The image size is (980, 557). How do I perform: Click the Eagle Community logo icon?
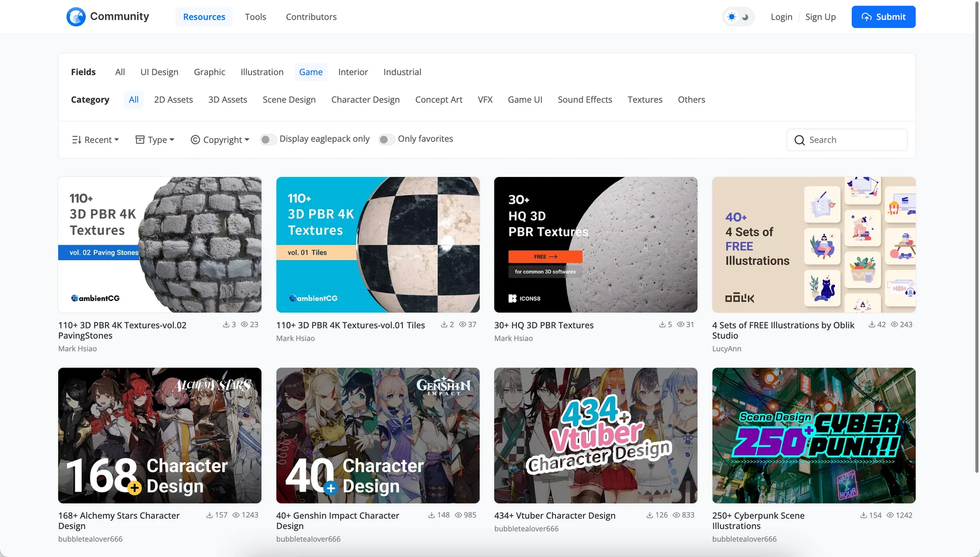pos(76,17)
